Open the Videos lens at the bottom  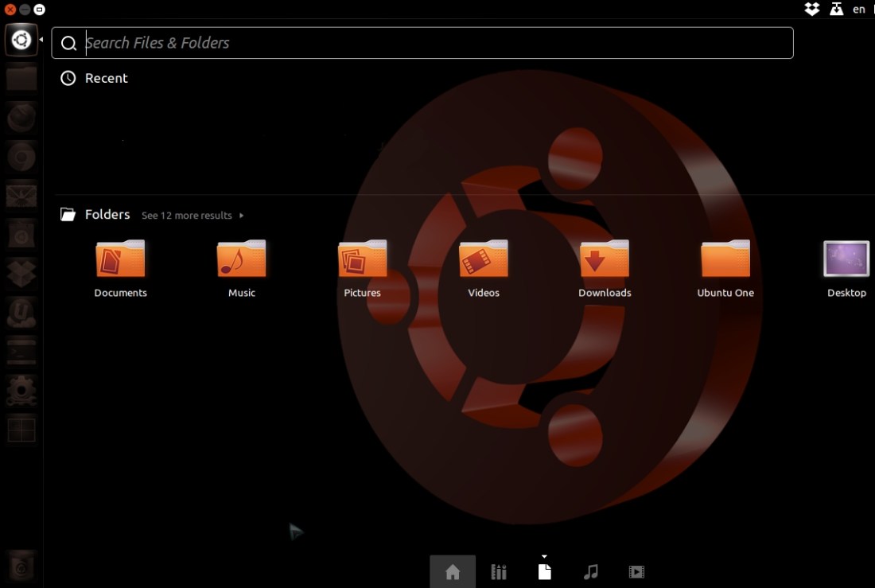point(636,571)
